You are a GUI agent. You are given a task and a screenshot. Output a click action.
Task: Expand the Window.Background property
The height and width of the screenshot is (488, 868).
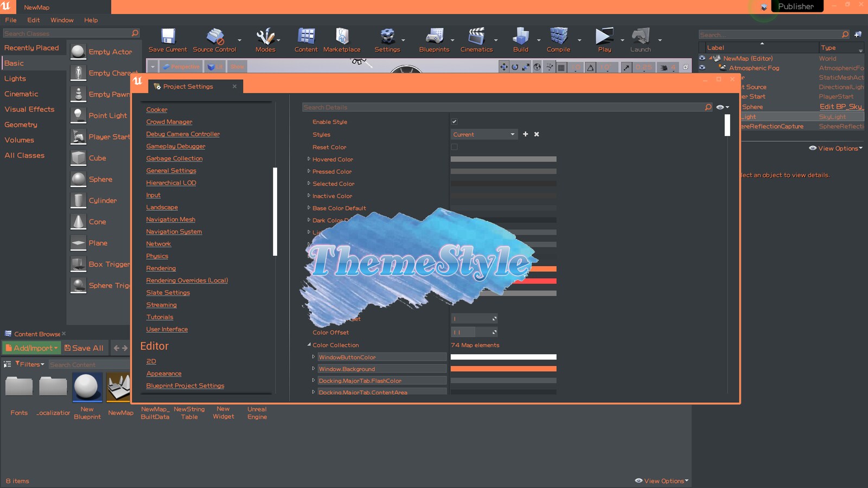coord(314,368)
